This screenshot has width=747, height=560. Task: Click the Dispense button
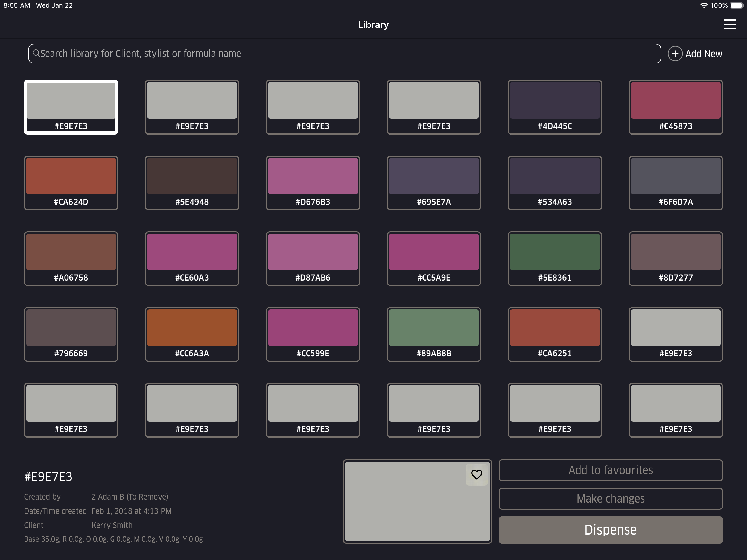(610, 530)
